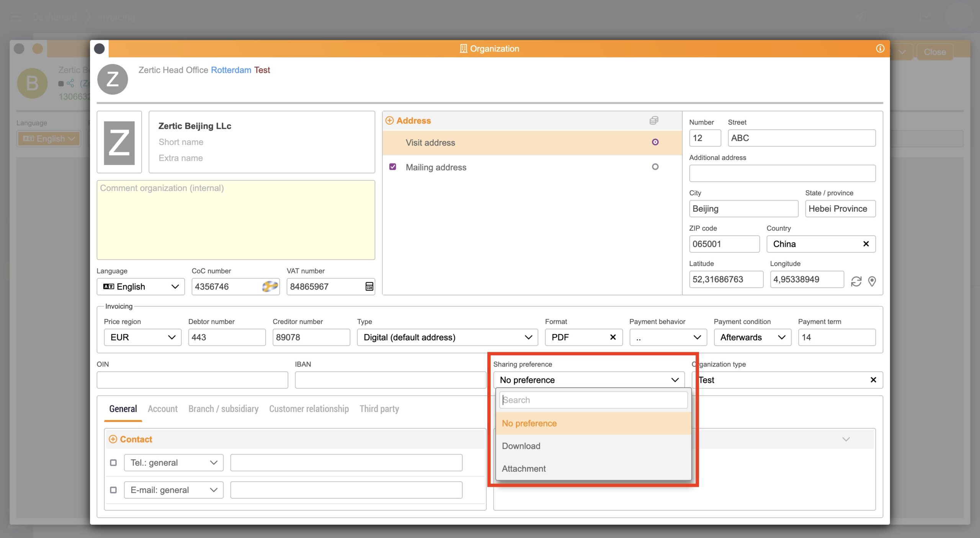Select Visit address radio button
Viewport: 980px width, 538px height.
655,142
